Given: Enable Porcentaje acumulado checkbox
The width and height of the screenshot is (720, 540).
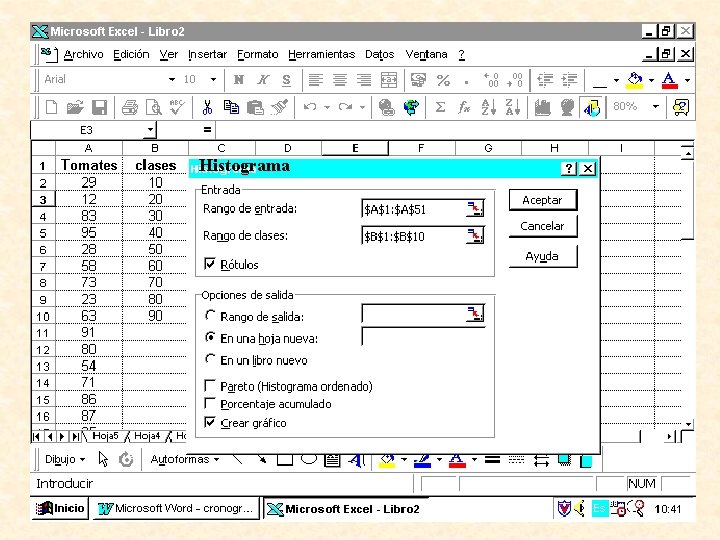Looking at the screenshot, I should tap(209, 403).
